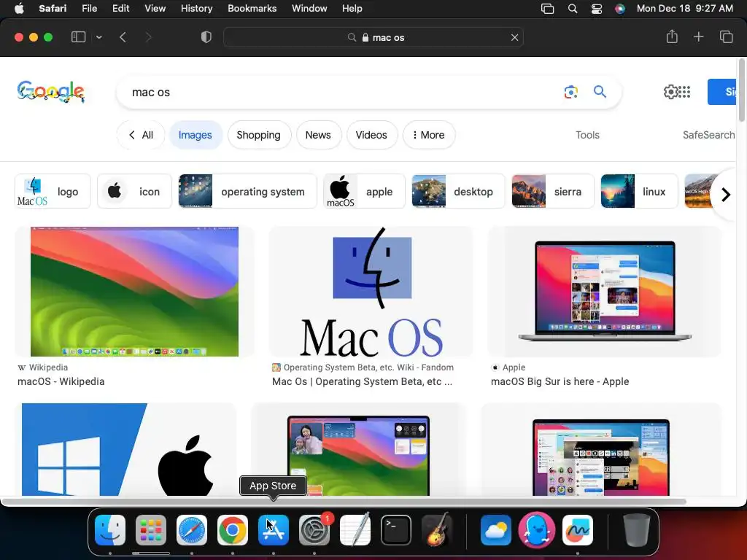The height and width of the screenshot is (560, 747).
Task: Open Launchpad from the Dock
Action: tap(151, 530)
